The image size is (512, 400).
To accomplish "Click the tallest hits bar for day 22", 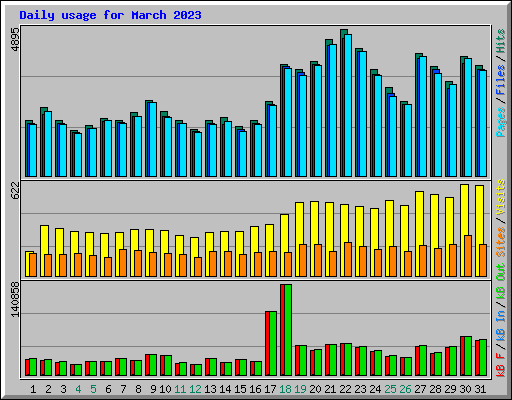I will pyautogui.click(x=344, y=32).
